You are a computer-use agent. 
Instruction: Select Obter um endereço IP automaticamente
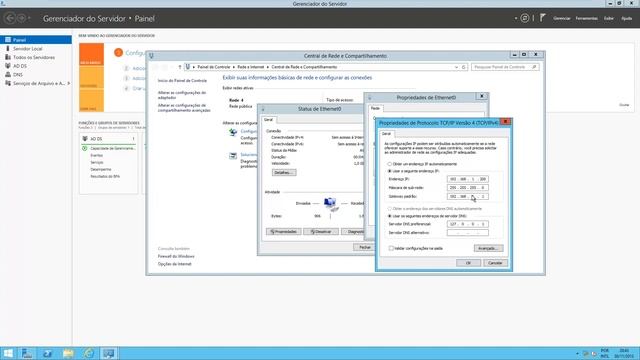click(x=389, y=164)
